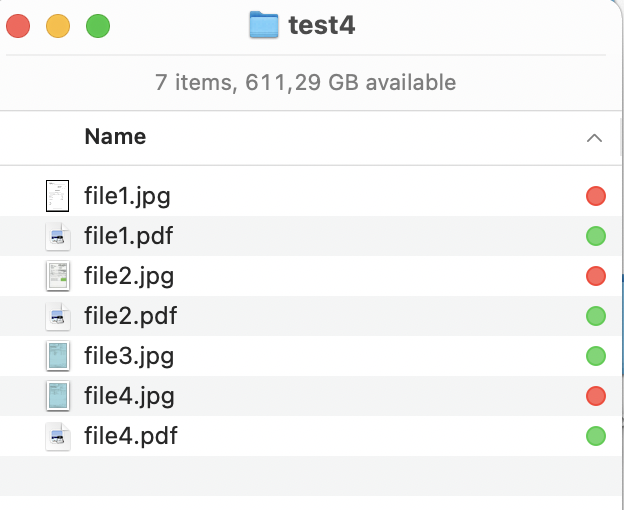Image resolution: width=624 pixels, height=510 pixels.
Task: Click the file2.pdf document icon
Action: 58,316
